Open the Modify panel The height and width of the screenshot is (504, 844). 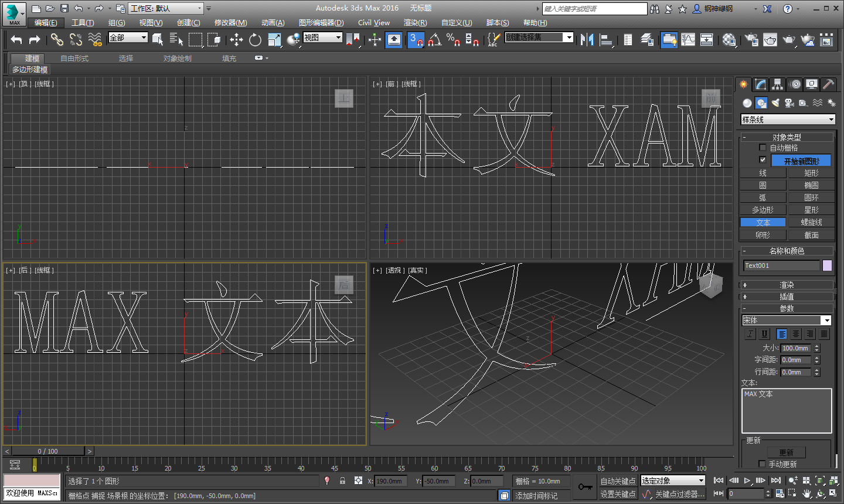[x=760, y=84]
